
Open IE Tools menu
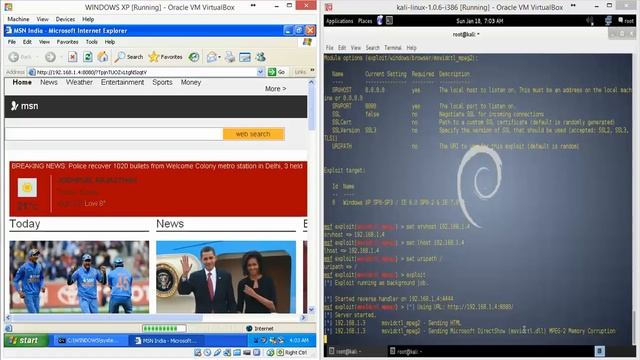[91, 42]
